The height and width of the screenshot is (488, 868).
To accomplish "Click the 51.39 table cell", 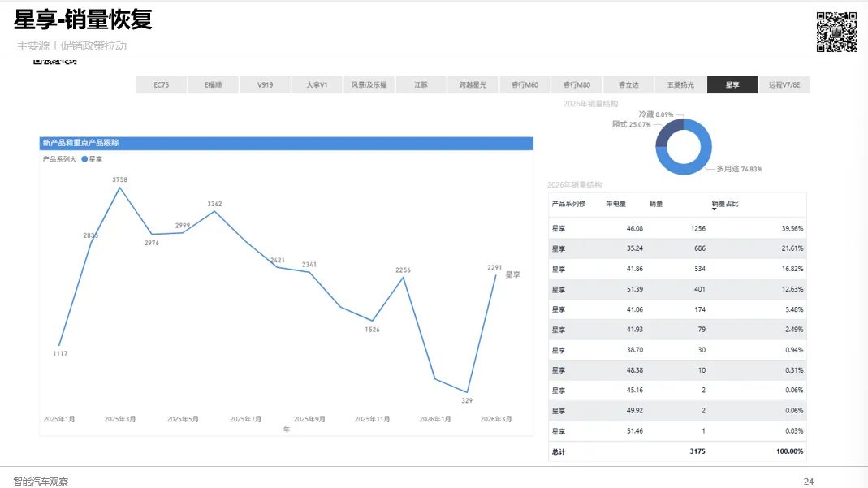I will [x=635, y=289].
